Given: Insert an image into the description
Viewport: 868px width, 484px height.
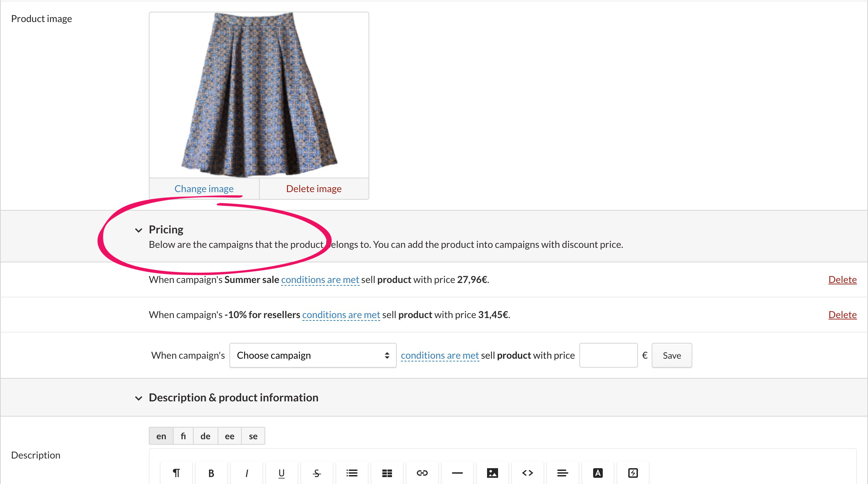Looking at the screenshot, I should 493,473.
